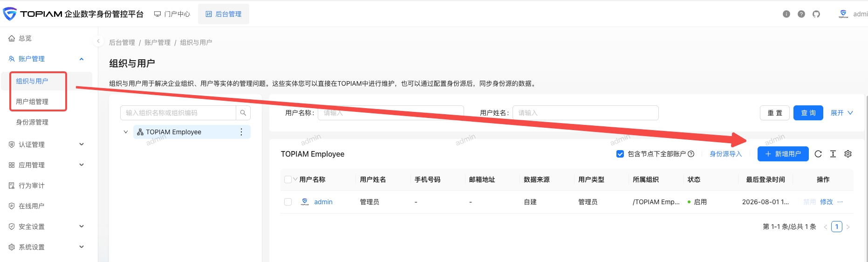Open the three-dot menu for TOPIAM Employee
This screenshot has height=262, width=868.
pyautogui.click(x=241, y=132)
